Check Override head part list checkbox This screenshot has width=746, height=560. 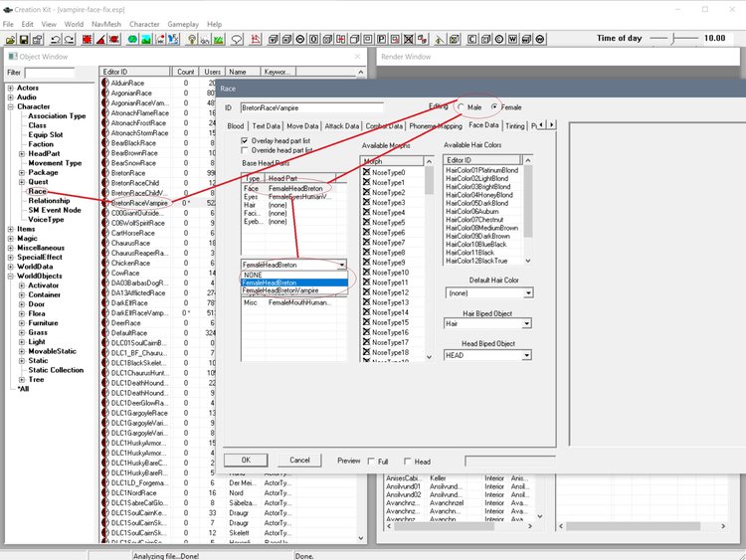245,150
